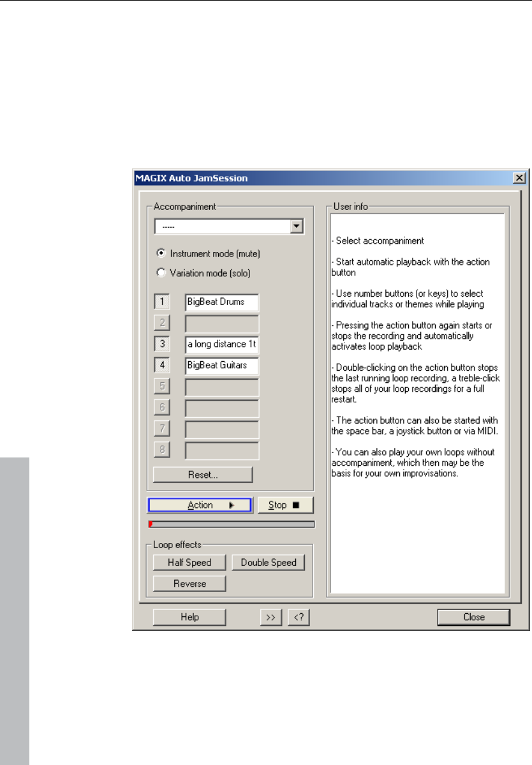Click the Reset... button

pyautogui.click(x=203, y=475)
